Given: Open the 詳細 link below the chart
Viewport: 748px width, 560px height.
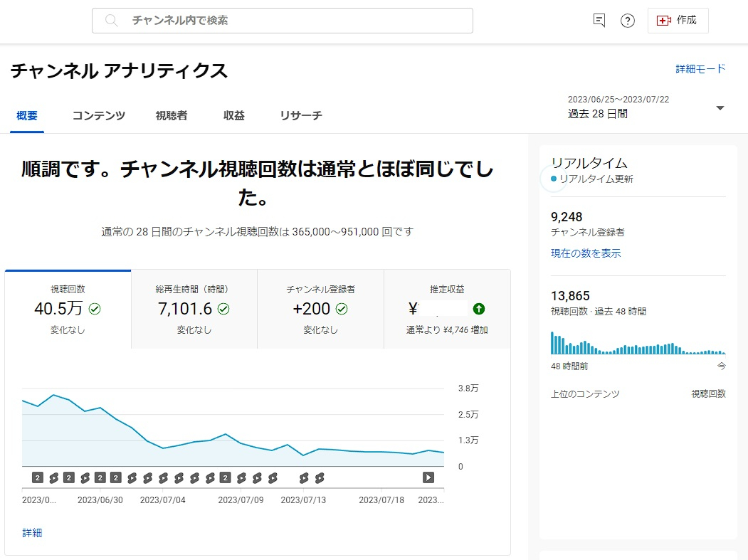Looking at the screenshot, I should [x=32, y=533].
